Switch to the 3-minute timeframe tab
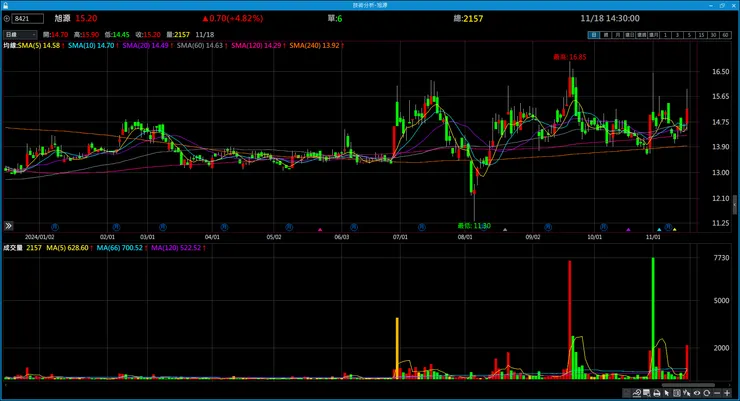The height and width of the screenshot is (401, 740). [677, 35]
